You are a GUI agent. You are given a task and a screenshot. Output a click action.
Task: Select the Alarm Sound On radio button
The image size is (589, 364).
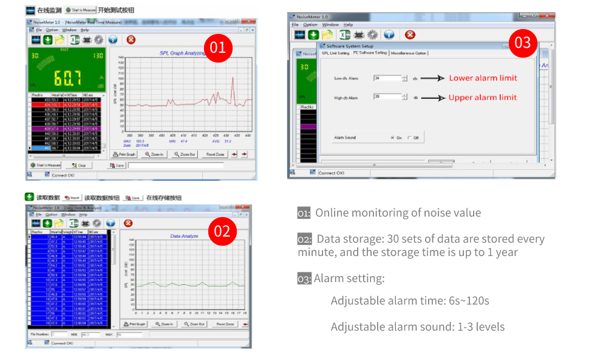coord(393,138)
